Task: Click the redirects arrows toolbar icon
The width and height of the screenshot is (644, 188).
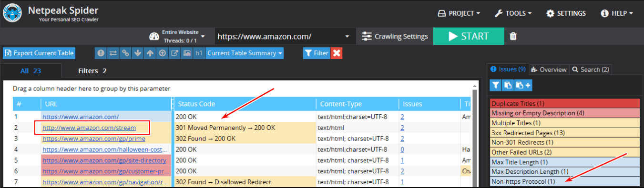Action: (x=113, y=53)
